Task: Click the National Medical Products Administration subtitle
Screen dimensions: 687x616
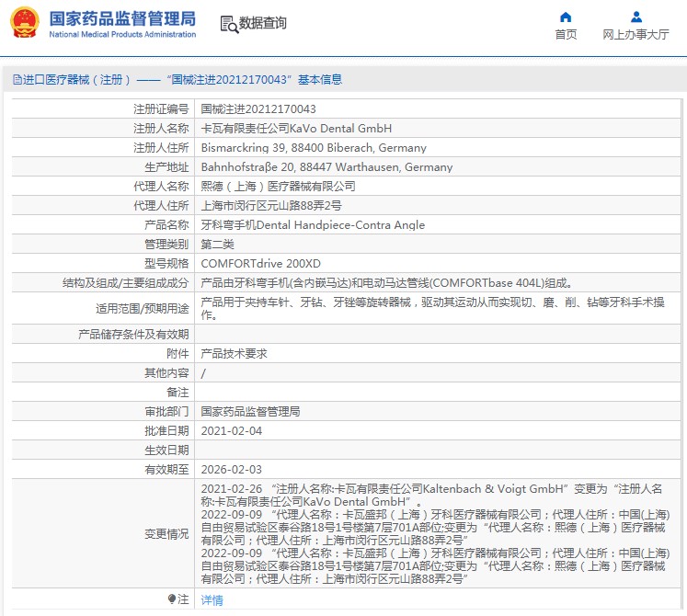Action: pyautogui.click(x=122, y=34)
